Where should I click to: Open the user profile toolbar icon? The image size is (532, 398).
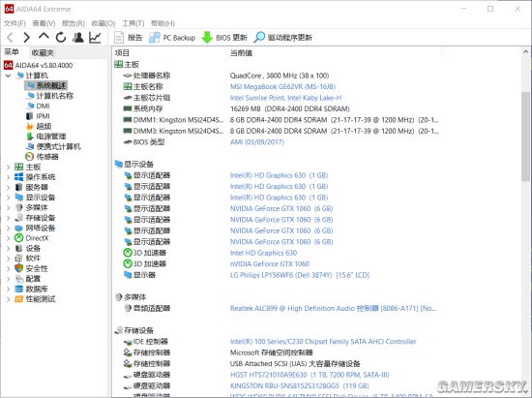(78, 37)
